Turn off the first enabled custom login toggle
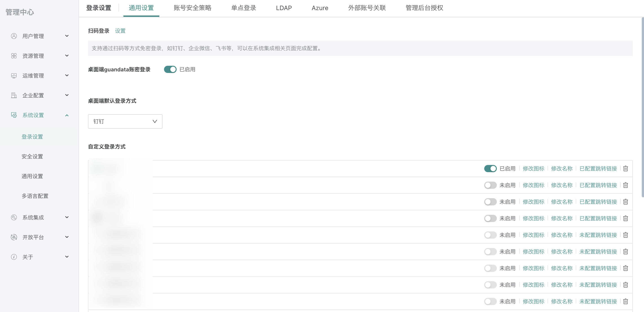Image resolution: width=644 pixels, height=312 pixels. (x=490, y=169)
